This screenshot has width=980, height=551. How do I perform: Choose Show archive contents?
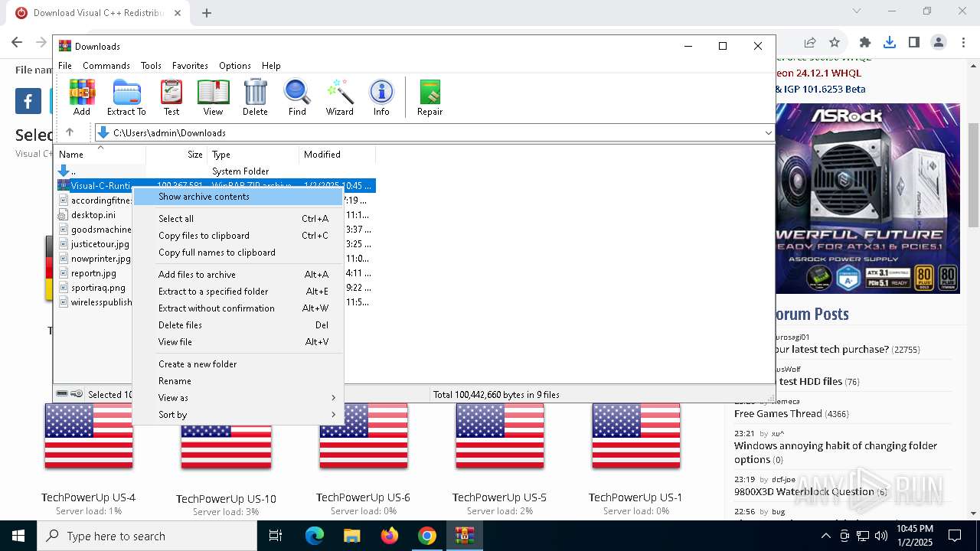point(238,197)
